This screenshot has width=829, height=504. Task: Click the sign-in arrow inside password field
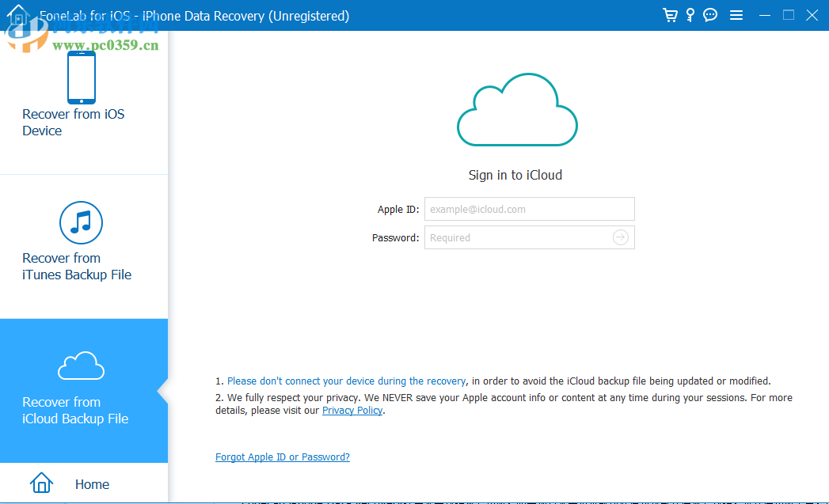(x=620, y=237)
